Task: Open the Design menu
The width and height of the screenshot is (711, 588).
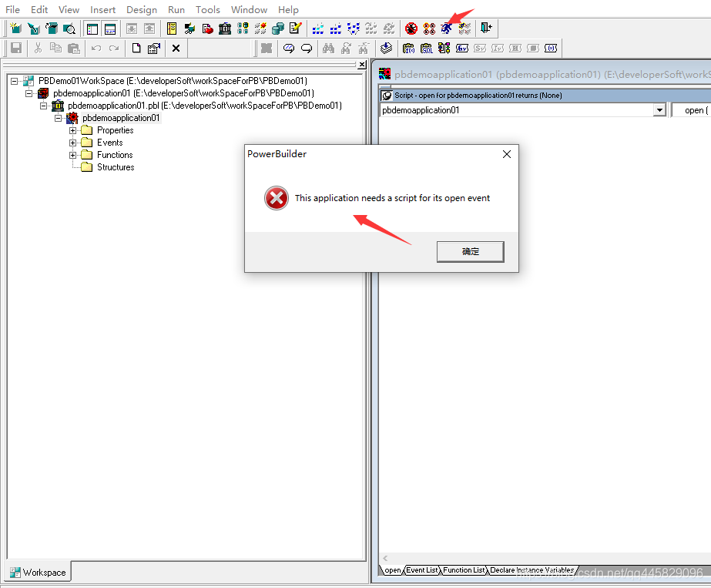Action: 142,9
